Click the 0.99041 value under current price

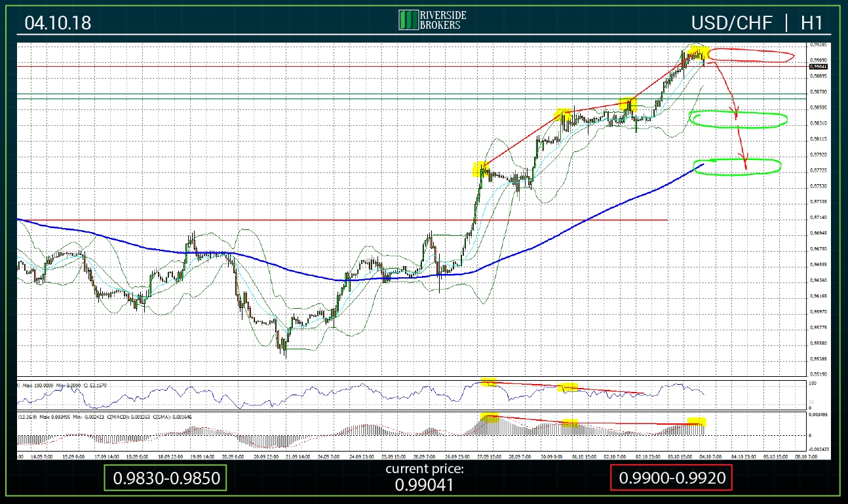[424, 485]
